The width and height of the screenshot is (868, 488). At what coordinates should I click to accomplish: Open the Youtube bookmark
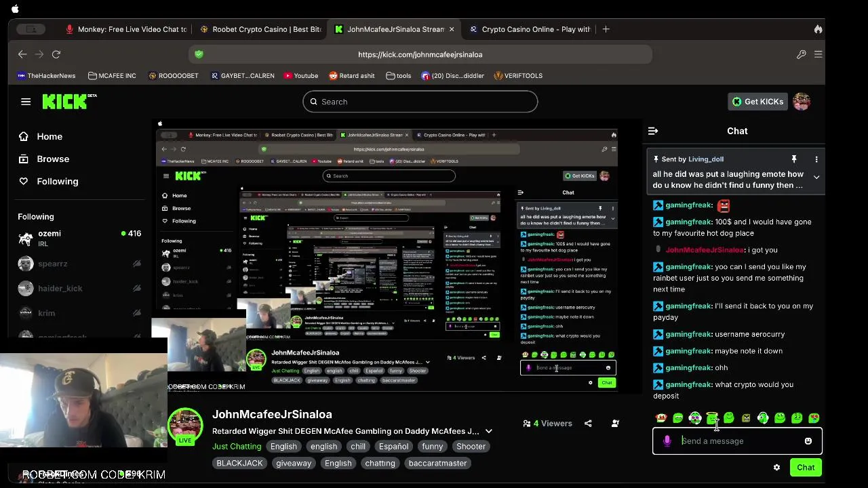(x=301, y=76)
